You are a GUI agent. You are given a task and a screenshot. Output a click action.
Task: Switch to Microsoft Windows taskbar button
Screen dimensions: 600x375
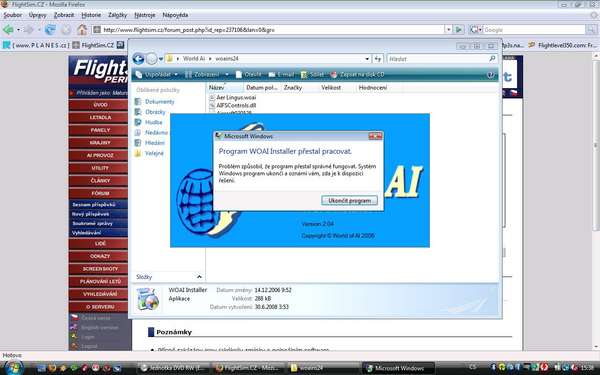(x=398, y=368)
